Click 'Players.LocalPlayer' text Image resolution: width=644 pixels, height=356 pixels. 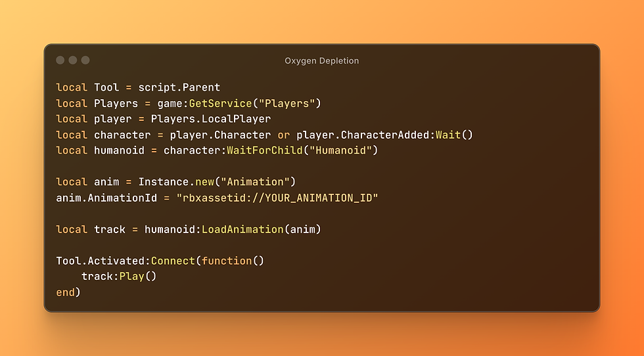[x=211, y=119]
